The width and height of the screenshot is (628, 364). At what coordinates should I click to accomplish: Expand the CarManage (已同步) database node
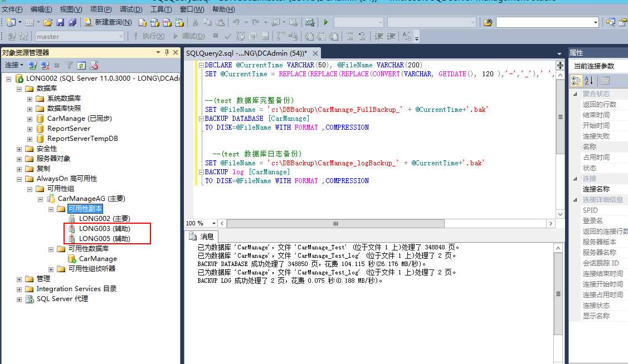pyautogui.click(x=30, y=119)
